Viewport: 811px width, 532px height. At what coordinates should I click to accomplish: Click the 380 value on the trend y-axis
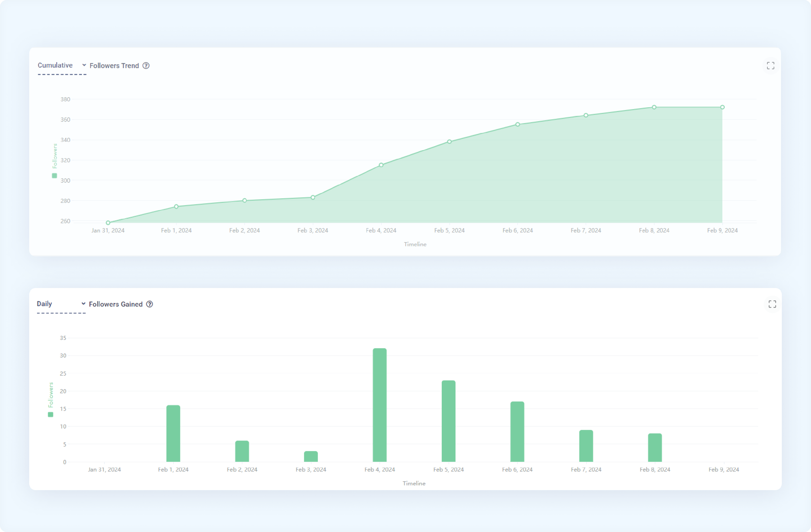65,99
